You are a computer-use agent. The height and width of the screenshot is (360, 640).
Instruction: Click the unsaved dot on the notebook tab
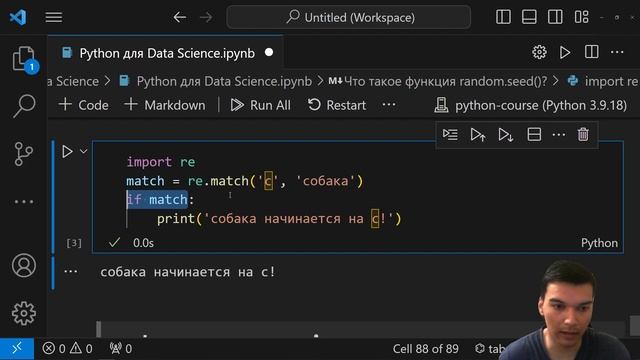(x=269, y=53)
